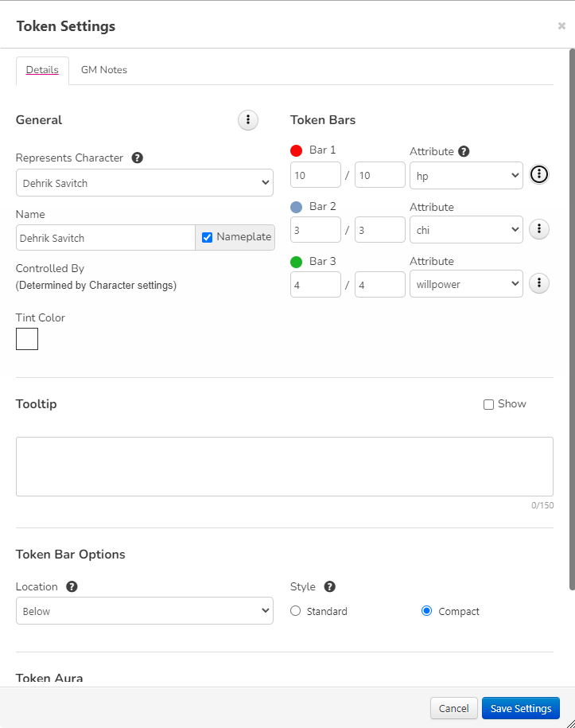The width and height of the screenshot is (575, 728).
Task: Open the General section options menu
Action: [248, 120]
